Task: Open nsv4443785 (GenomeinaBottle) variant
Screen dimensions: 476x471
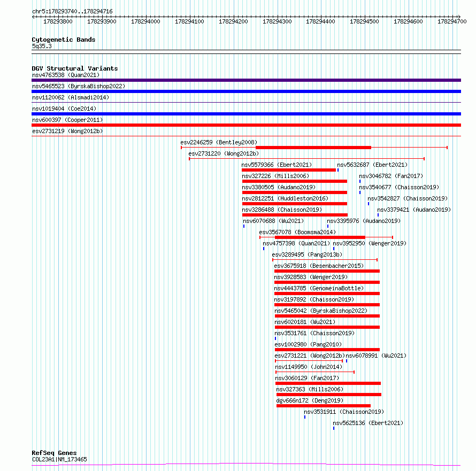Action: coord(319,288)
